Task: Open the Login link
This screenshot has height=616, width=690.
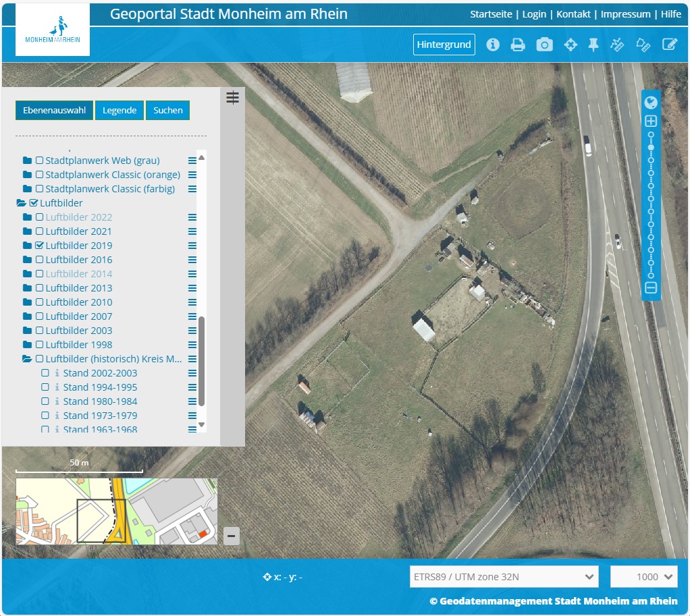Action: (534, 14)
